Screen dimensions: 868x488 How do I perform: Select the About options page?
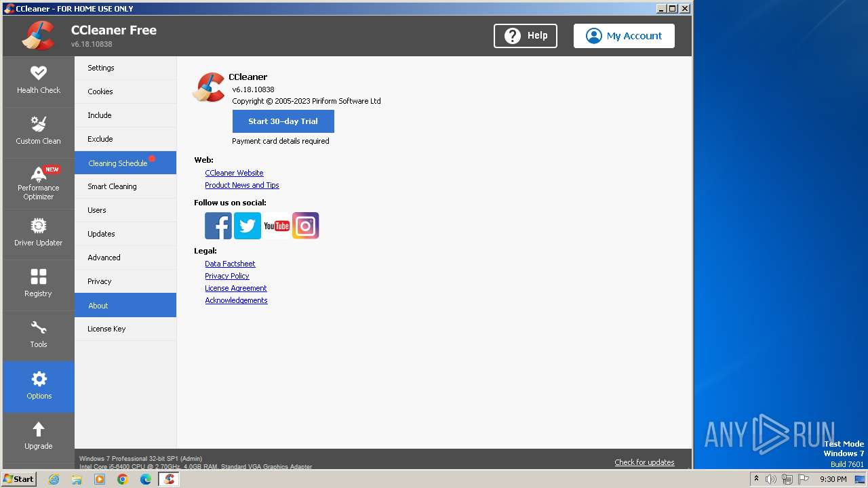click(125, 305)
